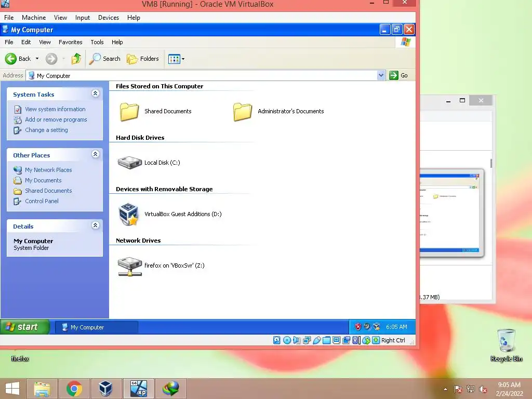Click the optical disc status icon

[287, 340]
